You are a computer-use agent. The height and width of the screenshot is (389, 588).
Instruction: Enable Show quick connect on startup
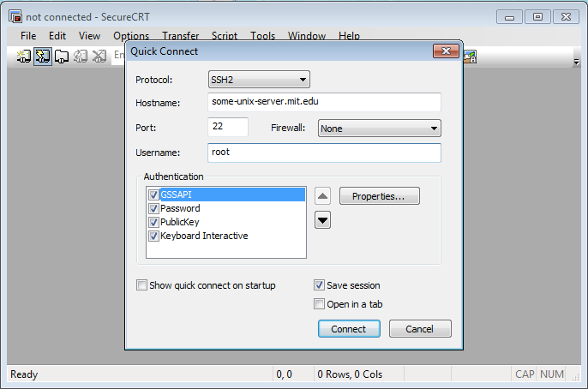click(x=141, y=285)
